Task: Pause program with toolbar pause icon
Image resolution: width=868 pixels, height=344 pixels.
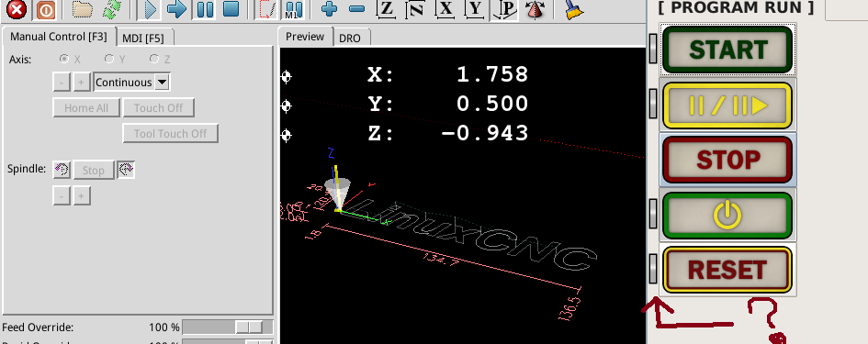Action: click(205, 9)
